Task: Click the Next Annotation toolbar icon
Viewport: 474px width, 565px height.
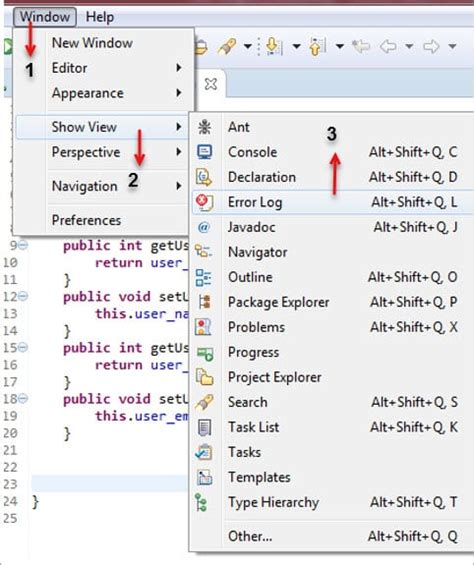Action: 274,46
